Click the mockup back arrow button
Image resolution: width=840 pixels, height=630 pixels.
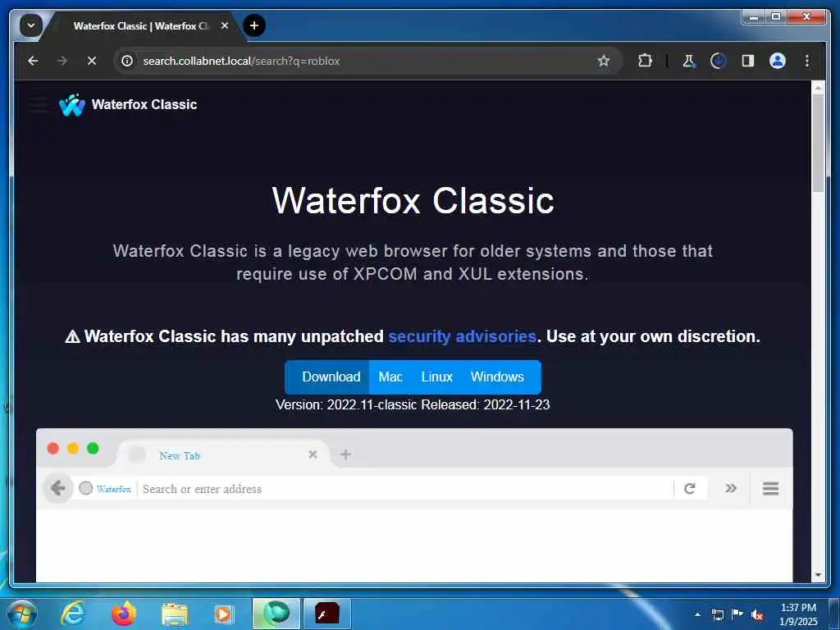click(x=58, y=488)
